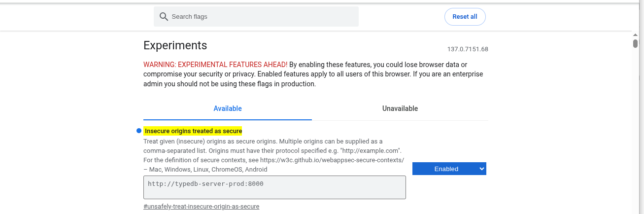Click the magnifier icon in search box
The height and width of the screenshot is (214, 644).
tap(164, 17)
